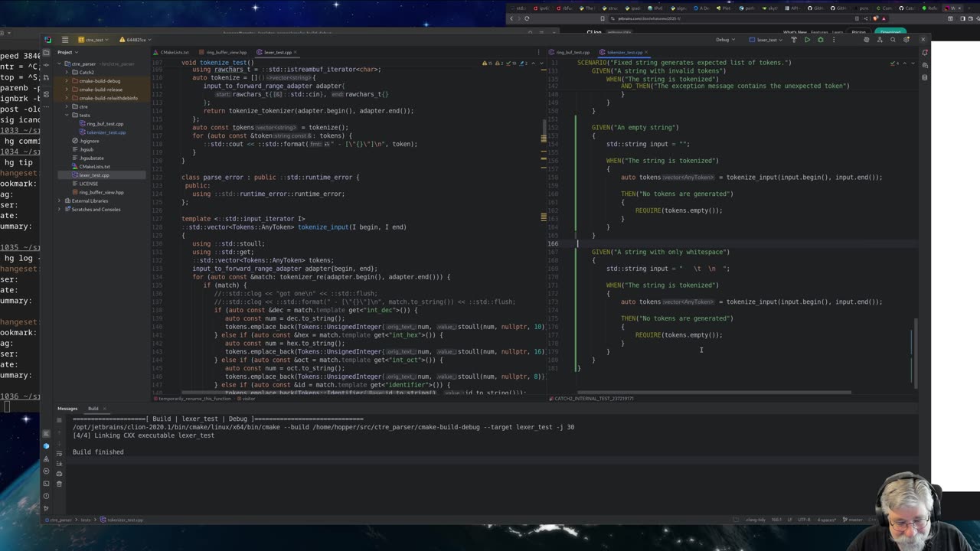
Task: Toggle soft-wrap icon in the Build output panel
Action: pos(59,454)
